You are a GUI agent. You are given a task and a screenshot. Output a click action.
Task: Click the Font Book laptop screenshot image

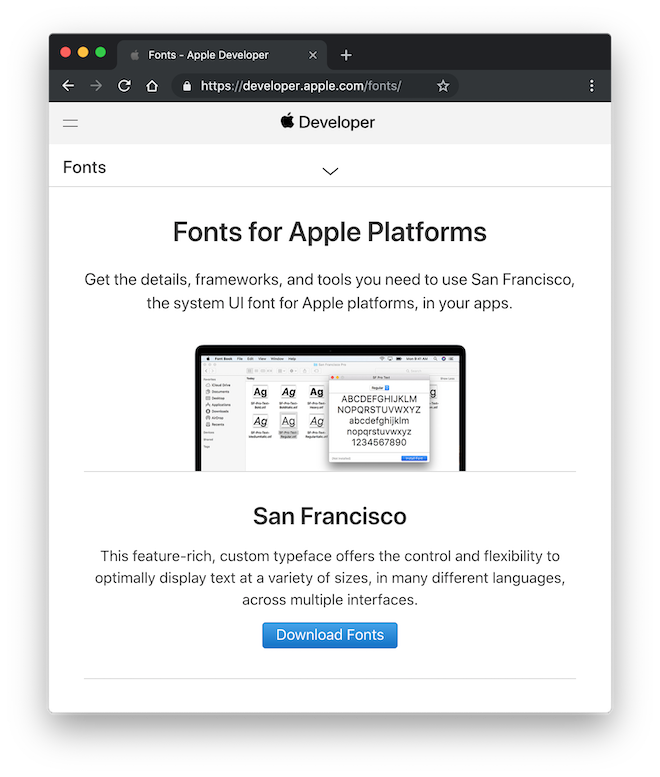point(330,408)
